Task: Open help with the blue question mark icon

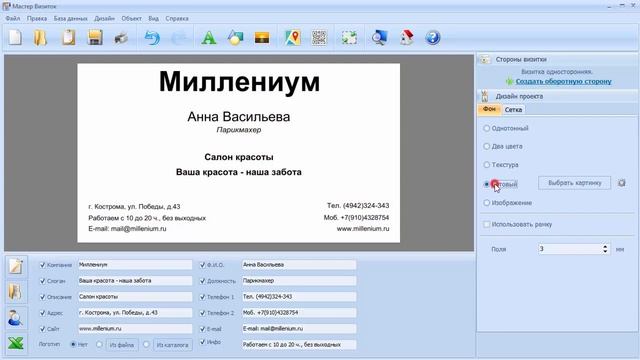Action: click(x=433, y=38)
